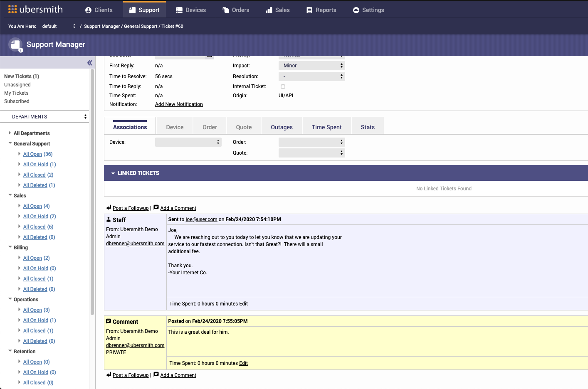
Task: Switch to the Order tab
Action: (210, 126)
